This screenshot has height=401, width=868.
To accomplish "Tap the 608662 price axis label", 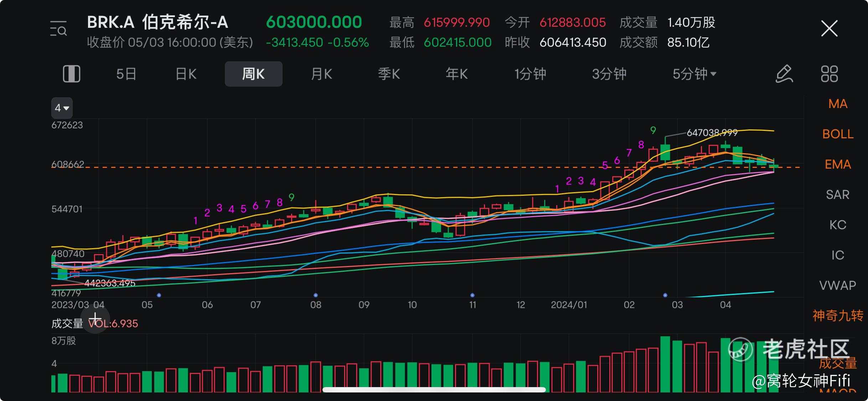I will tap(68, 164).
